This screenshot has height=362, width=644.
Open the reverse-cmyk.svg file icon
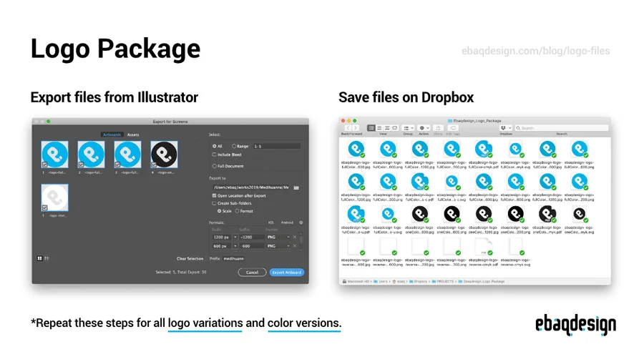pyautogui.click(x=515, y=247)
